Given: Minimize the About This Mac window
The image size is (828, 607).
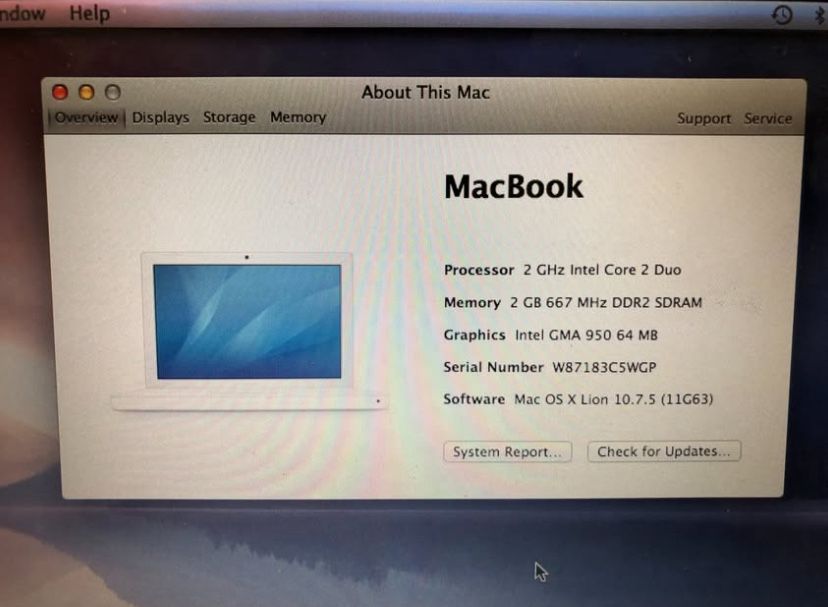Looking at the screenshot, I should pos(87,91).
